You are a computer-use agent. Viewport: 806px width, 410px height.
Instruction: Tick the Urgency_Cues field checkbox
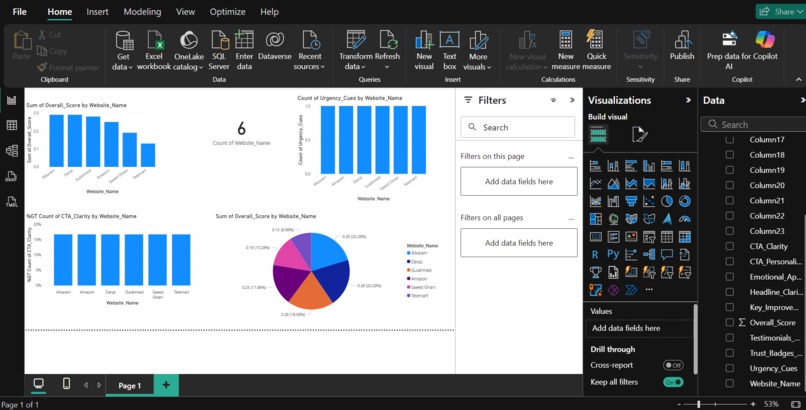click(x=729, y=368)
